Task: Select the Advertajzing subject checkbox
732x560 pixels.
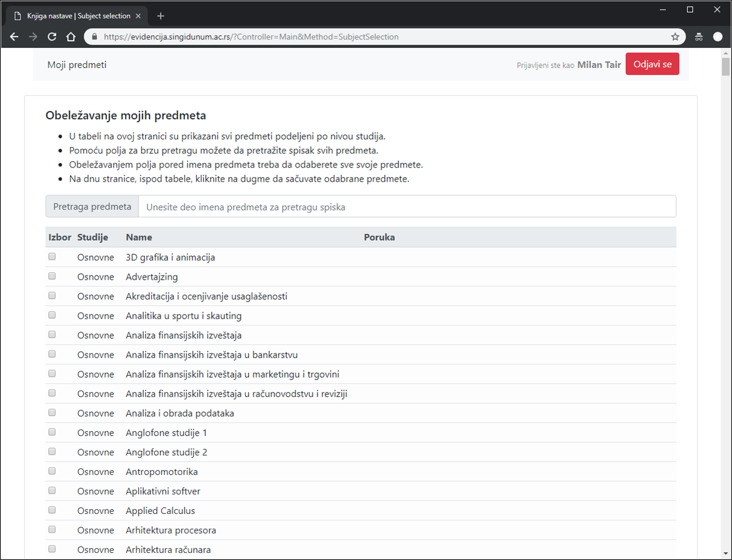Action: tap(52, 276)
